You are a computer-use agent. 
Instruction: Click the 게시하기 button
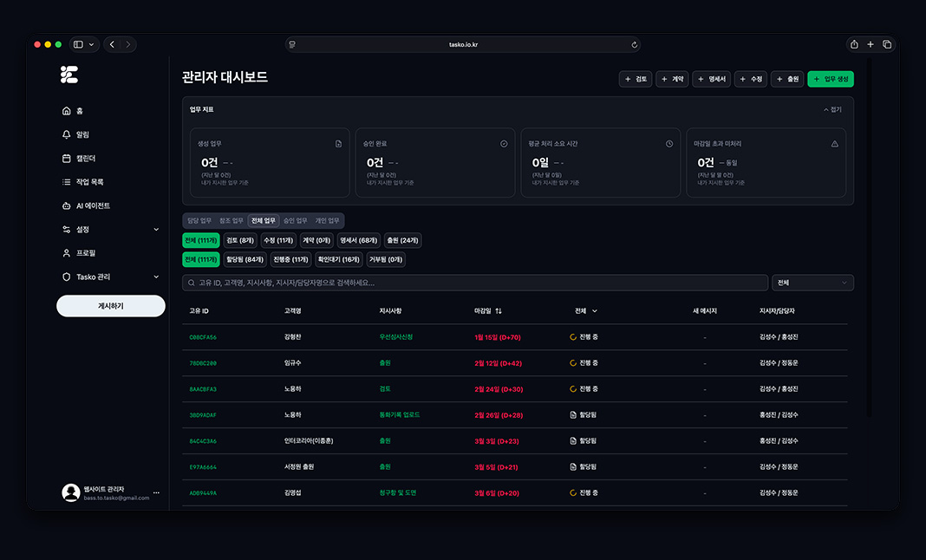tap(111, 306)
